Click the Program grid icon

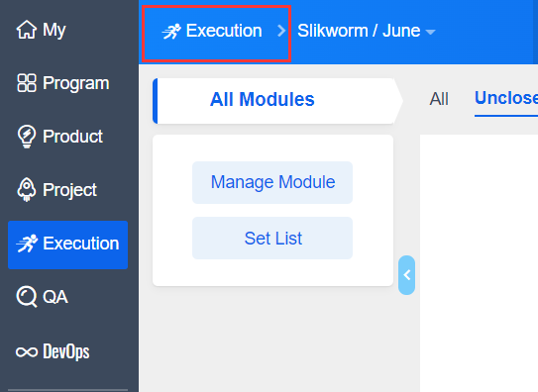tap(27, 83)
